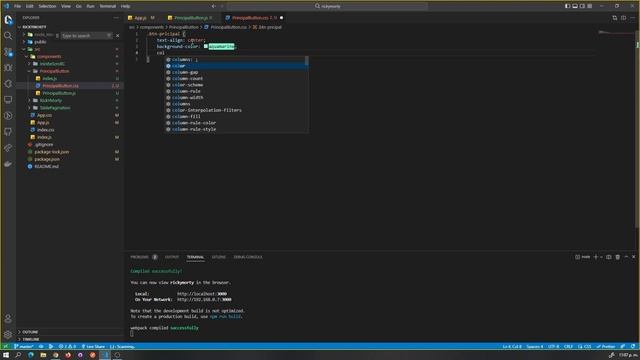Screen dimensions: 640x360
Task: Toggle secondary side bar layout icon
Action: pyautogui.click(x=582, y=6)
